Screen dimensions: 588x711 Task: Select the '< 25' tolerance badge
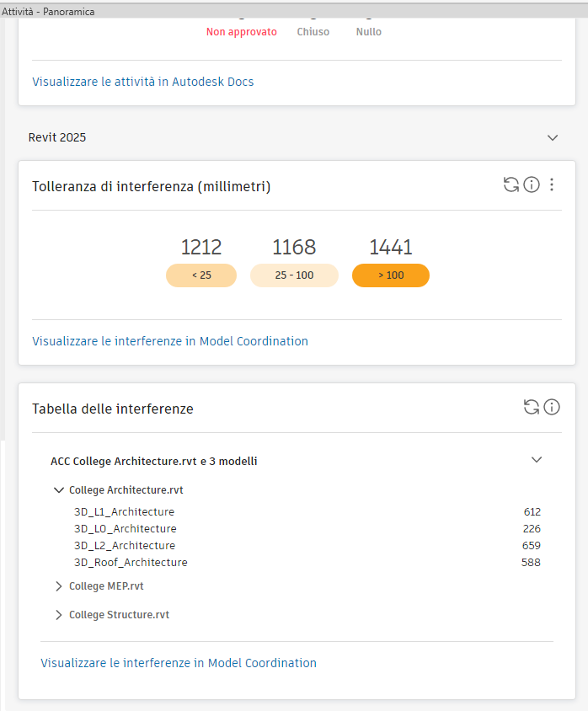[x=201, y=275]
